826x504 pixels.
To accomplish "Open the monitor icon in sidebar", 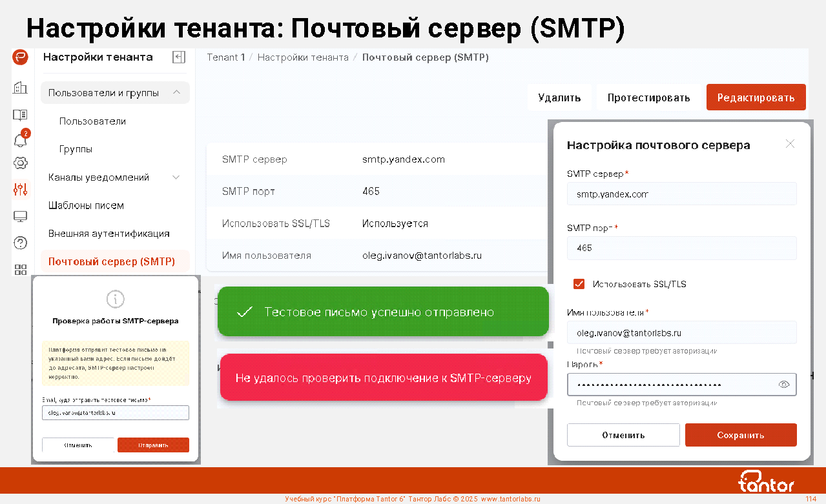I will tap(20, 216).
